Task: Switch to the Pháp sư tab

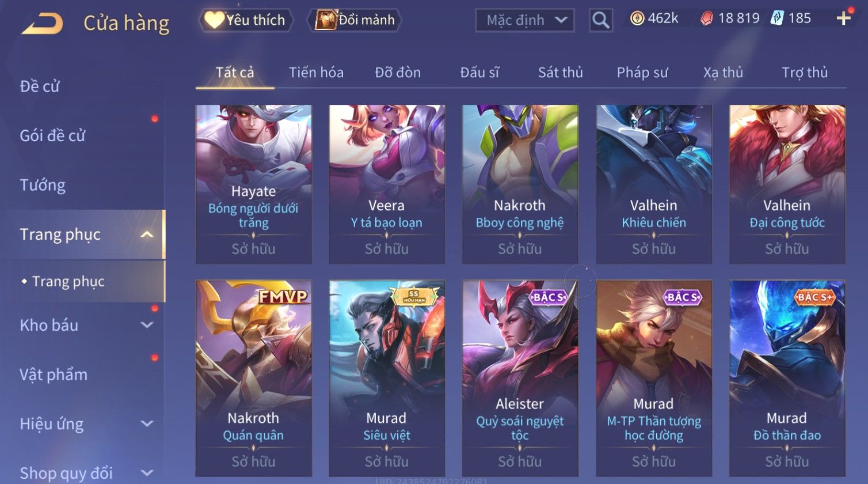Action: pos(642,73)
